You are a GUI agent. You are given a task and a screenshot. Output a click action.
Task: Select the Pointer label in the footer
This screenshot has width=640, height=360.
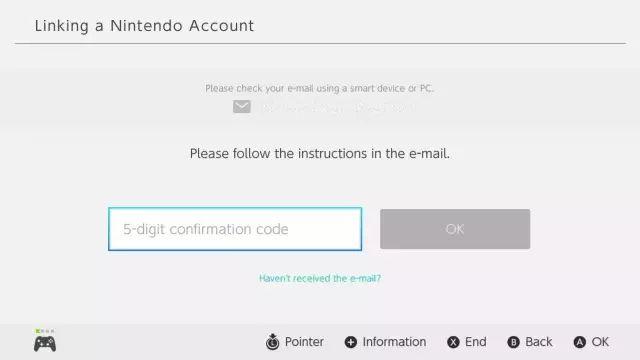[x=304, y=342]
